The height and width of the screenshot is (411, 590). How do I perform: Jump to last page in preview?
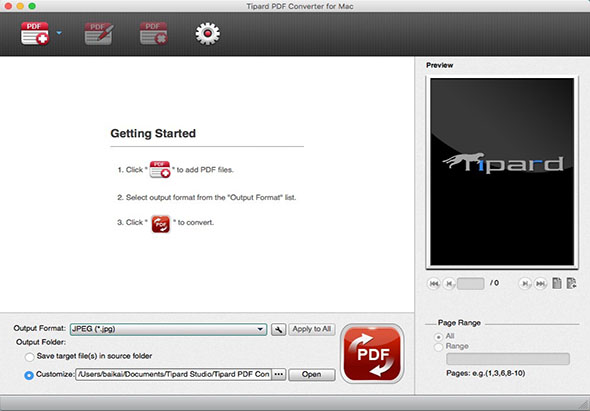[540, 283]
